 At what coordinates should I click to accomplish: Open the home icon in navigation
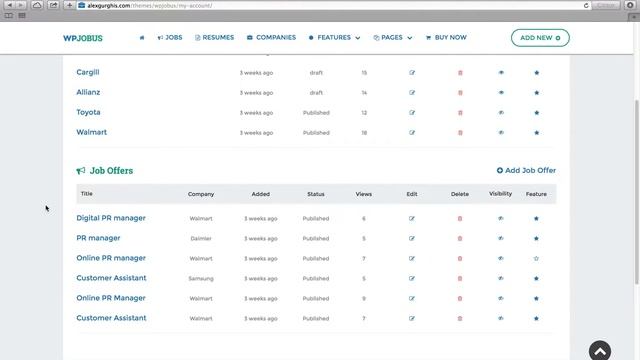142,38
